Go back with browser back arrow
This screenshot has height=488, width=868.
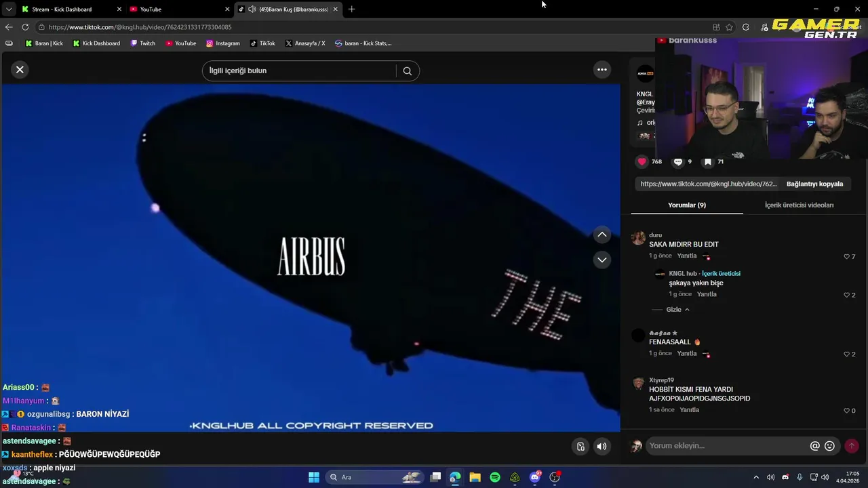click(x=9, y=27)
